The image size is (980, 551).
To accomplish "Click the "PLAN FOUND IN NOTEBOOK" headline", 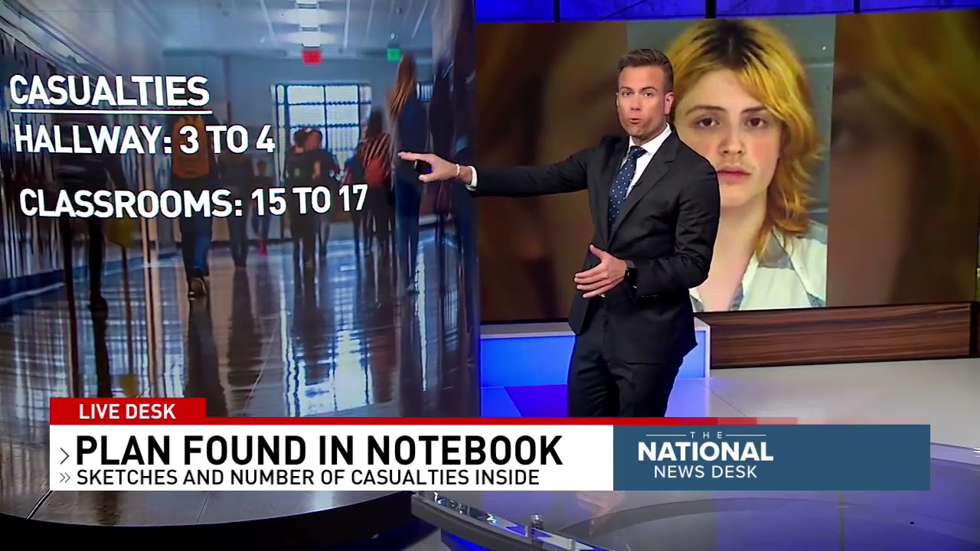I will pos(319,450).
